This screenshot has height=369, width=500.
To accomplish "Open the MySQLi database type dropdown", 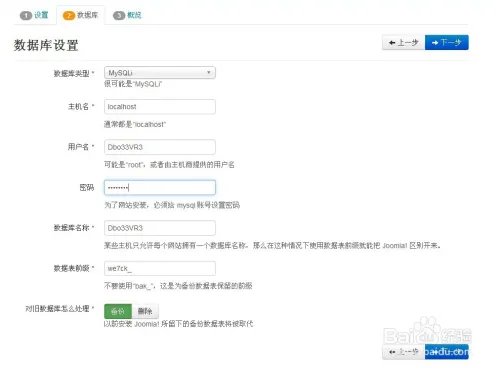I will [x=160, y=73].
